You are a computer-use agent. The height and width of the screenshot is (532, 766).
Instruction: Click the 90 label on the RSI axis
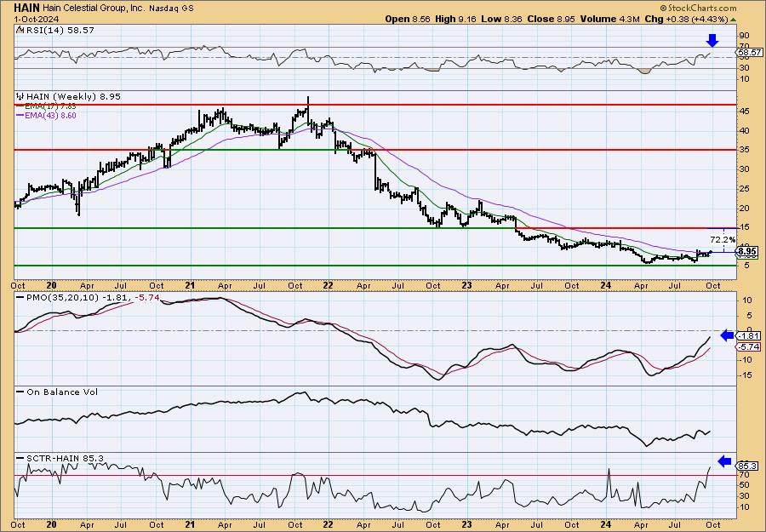745,36
